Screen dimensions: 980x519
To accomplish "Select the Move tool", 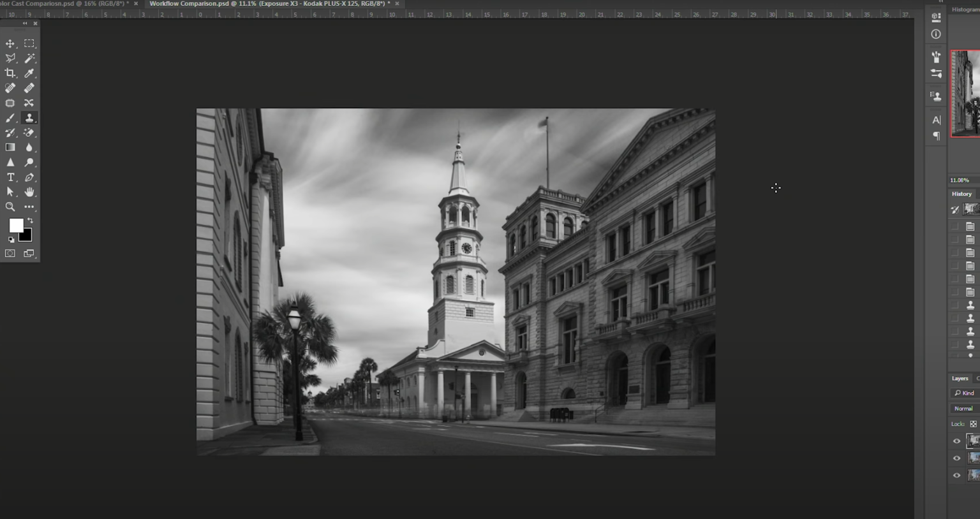I will 9,43.
